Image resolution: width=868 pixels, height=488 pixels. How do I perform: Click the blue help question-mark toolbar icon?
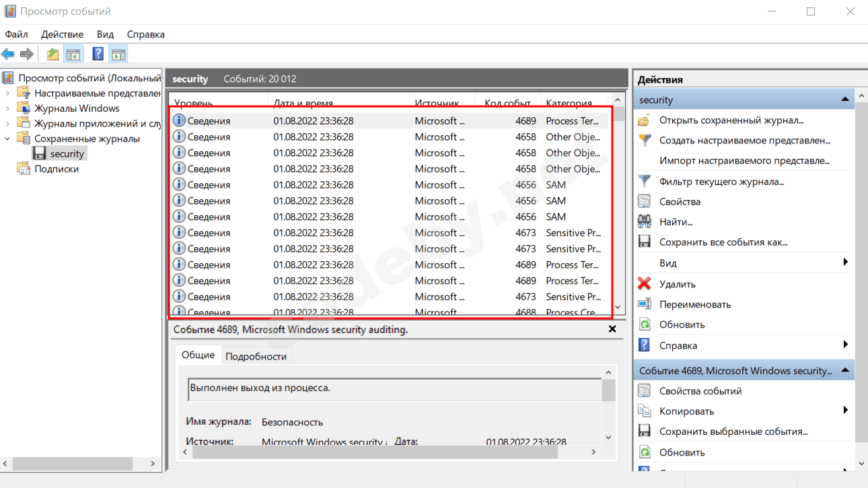click(98, 55)
